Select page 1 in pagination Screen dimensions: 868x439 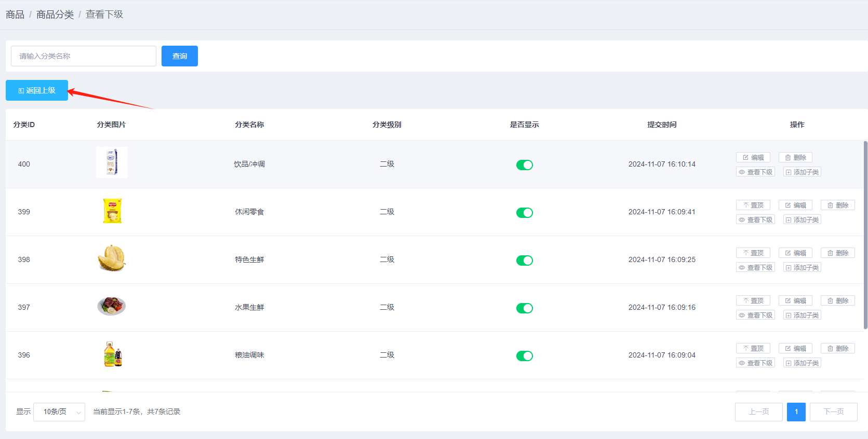tap(796, 412)
